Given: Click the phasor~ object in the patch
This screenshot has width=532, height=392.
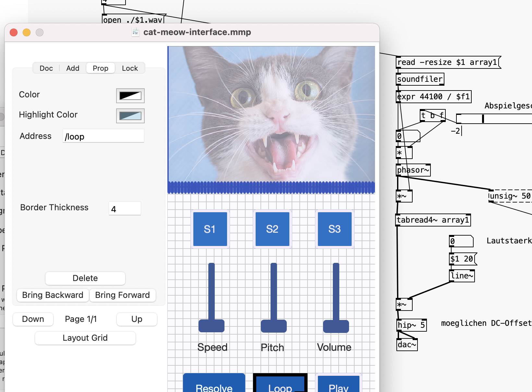Looking at the screenshot, I should (413, 170).
